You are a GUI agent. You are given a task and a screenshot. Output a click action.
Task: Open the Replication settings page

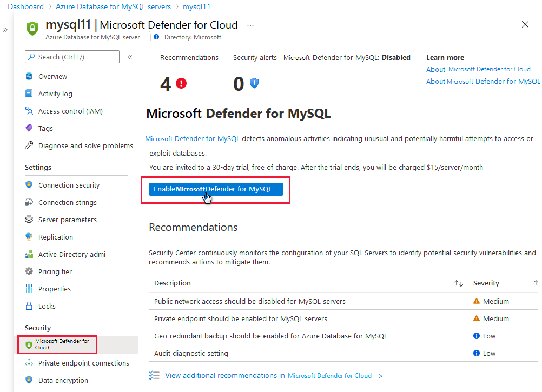55,237
